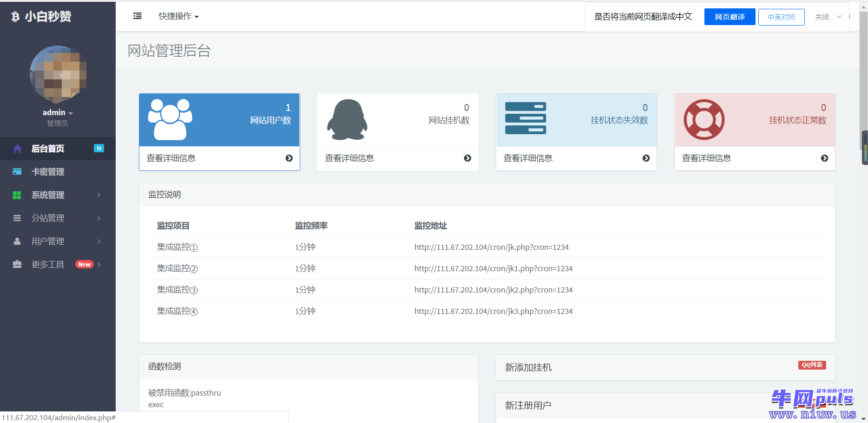
Task: Click the briefcase icon beside 更多工具
Action: [x=17, y=264]
